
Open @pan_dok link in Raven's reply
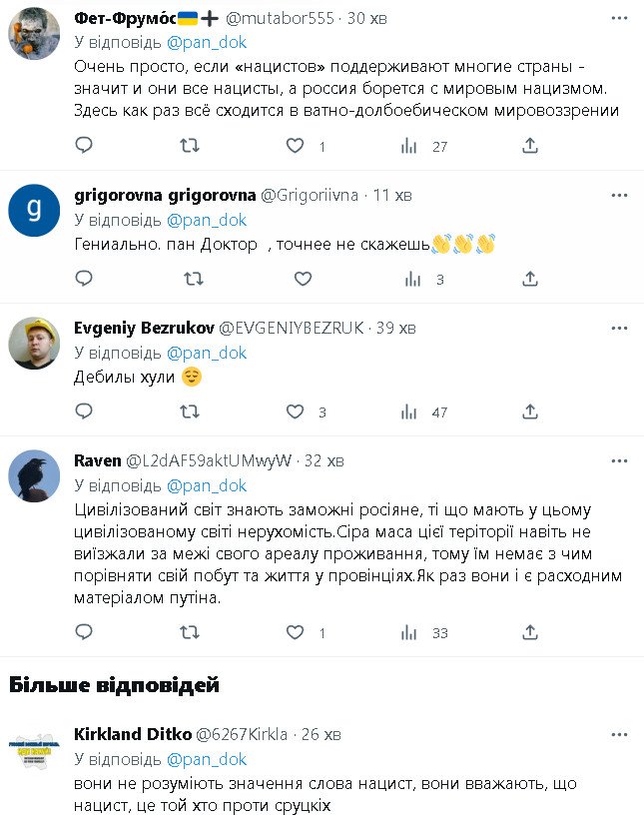[x=207, y=485]
